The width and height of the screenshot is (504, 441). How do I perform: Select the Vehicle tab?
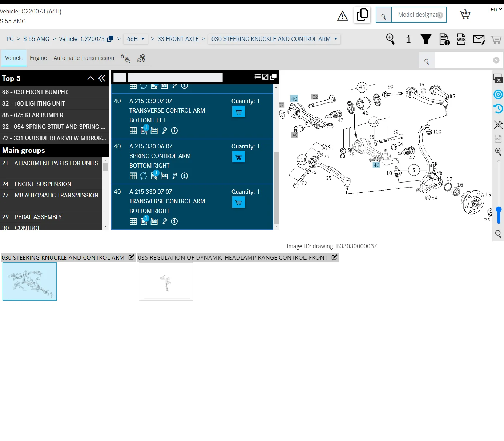[14, 58]
